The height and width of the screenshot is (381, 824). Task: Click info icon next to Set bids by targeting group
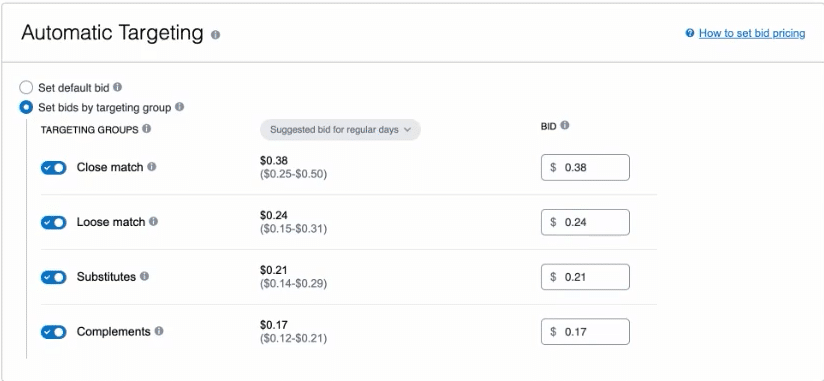[x=179, y=107]
